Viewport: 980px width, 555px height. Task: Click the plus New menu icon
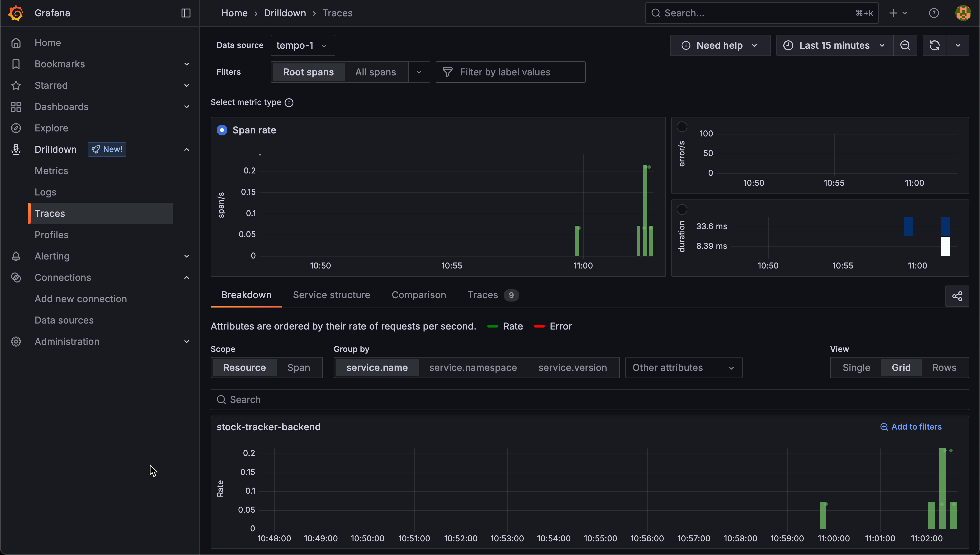pyautogui.click(x=897, y=13)
